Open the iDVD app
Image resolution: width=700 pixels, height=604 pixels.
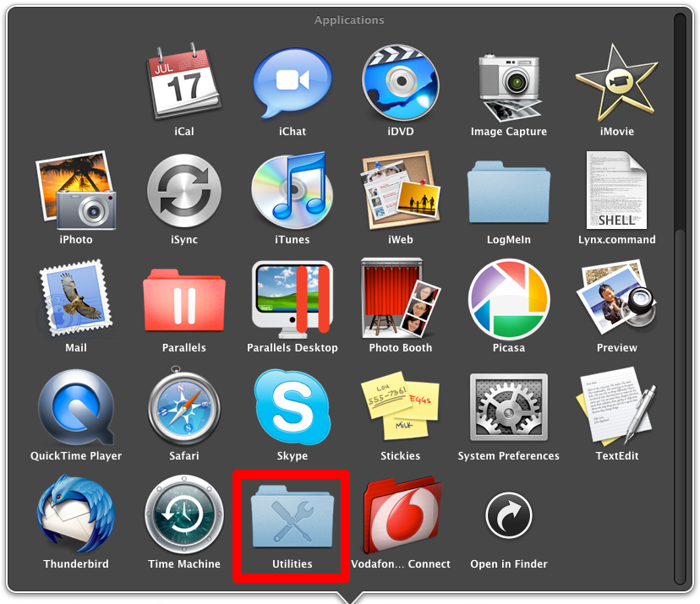click(401, 83)
